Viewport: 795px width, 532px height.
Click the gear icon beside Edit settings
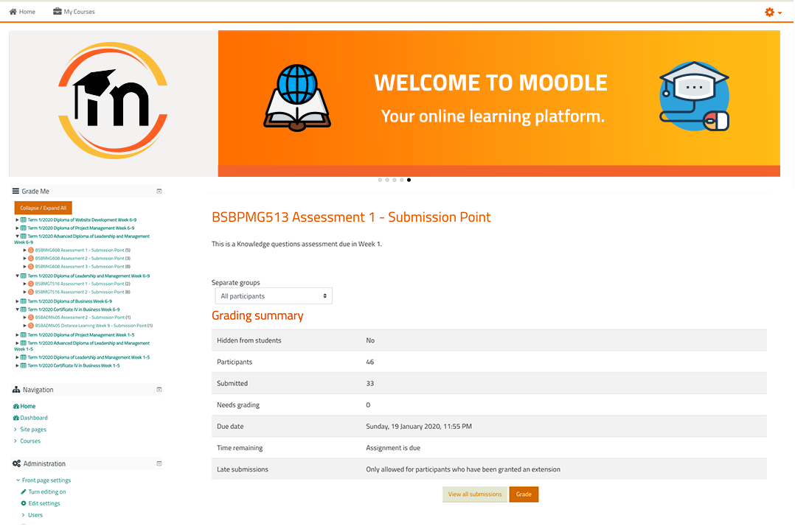(x=24, y=503)
